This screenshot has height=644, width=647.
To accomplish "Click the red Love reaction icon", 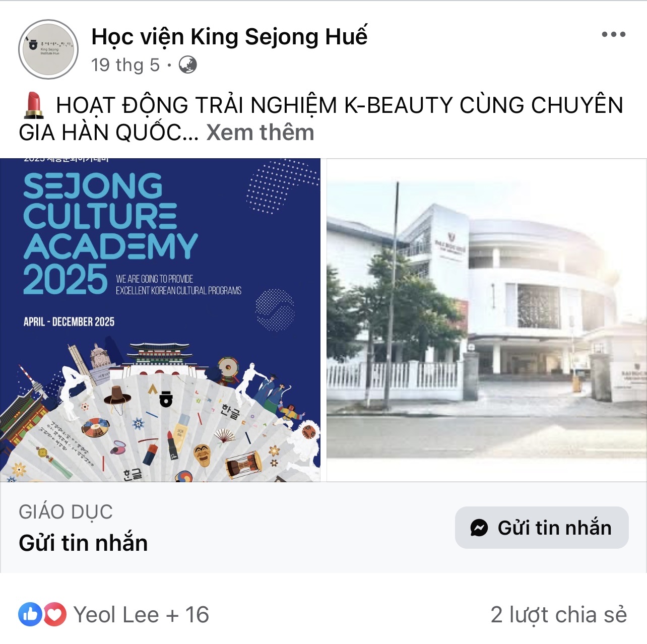I will pos(54,614).
